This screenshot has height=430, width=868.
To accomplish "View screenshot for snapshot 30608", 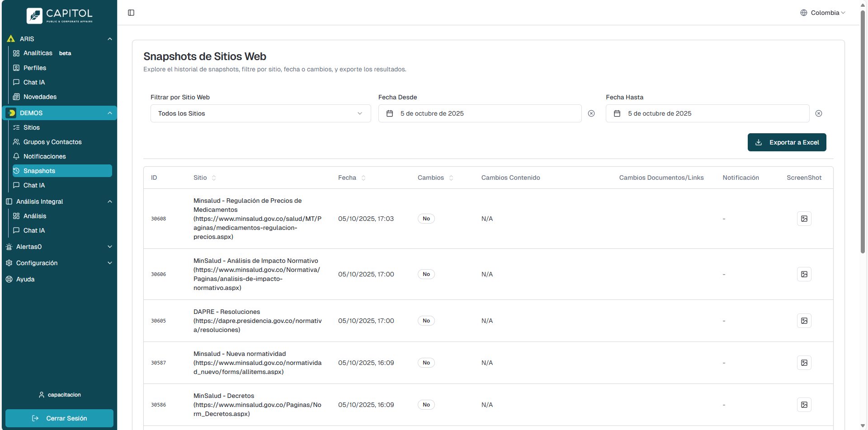I will pyautogui.click(x=804, y=219).
